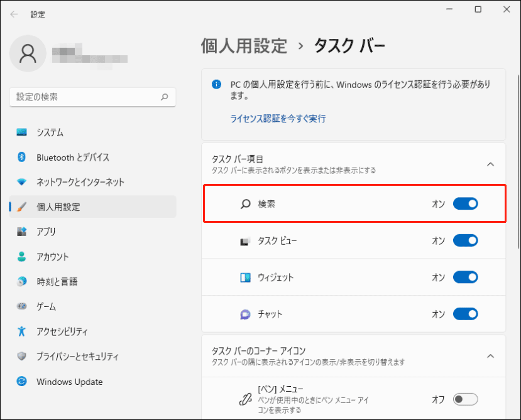
Task: Minimize the 設定 window
Action: click(x=449, y=9)
